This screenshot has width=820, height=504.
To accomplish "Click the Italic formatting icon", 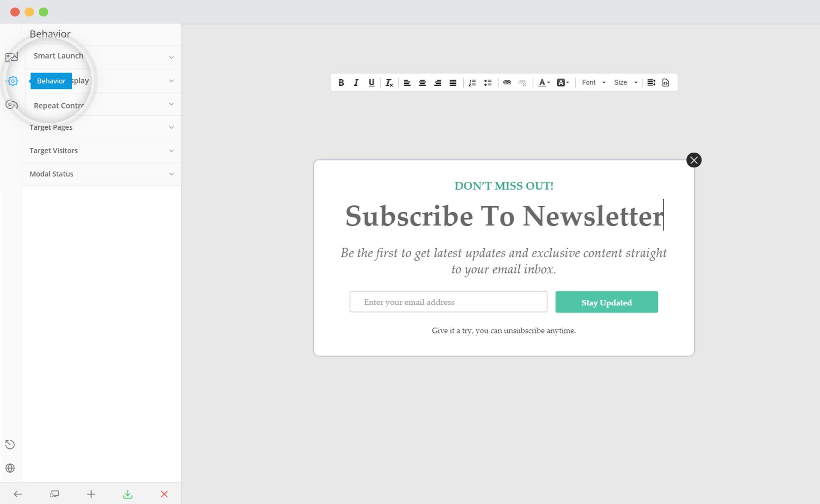I will [356, 82].
